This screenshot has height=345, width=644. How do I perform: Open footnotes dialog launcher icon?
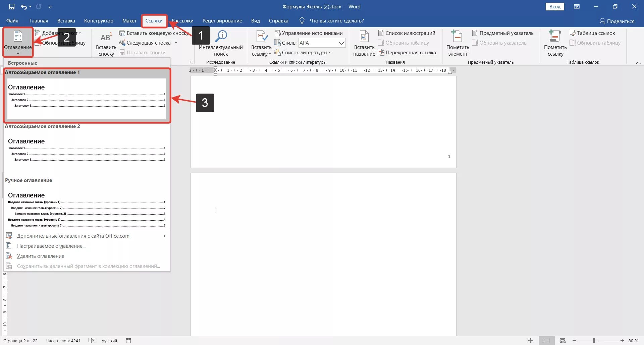click(x=192, y=62)
